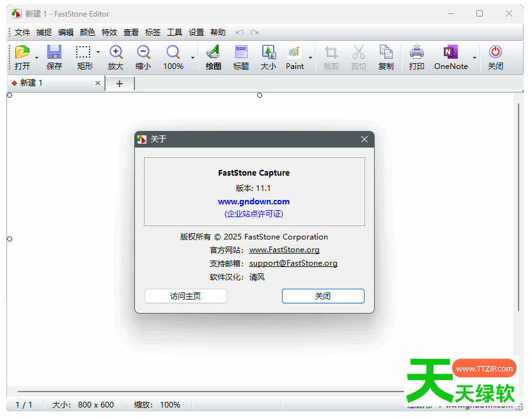Open the 特效 effects menu

click(109, 33)
